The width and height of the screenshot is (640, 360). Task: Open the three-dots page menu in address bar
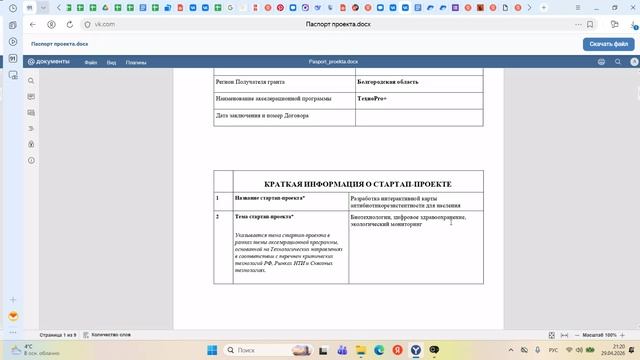coord(578,24)
